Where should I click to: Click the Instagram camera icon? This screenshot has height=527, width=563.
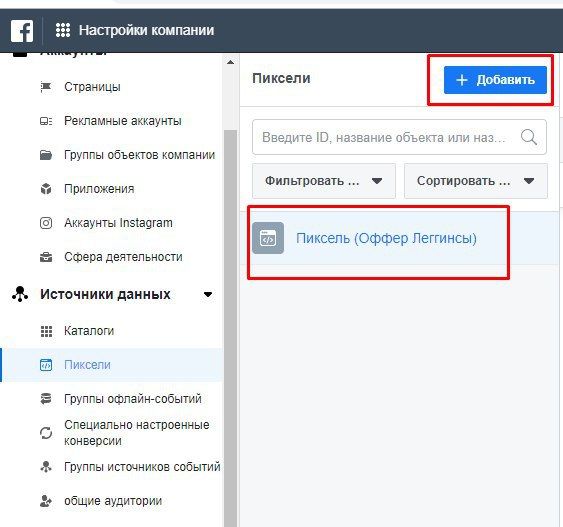point(46,223)
